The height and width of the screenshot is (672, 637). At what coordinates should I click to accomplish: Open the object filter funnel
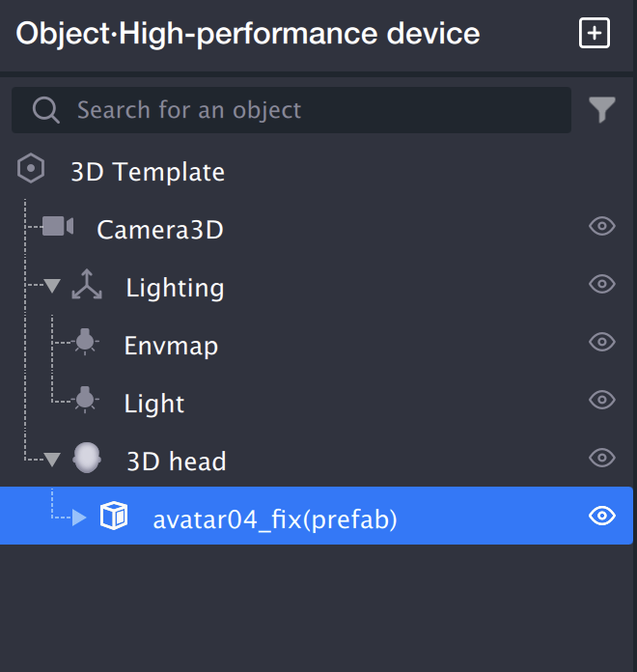[602, 110]
